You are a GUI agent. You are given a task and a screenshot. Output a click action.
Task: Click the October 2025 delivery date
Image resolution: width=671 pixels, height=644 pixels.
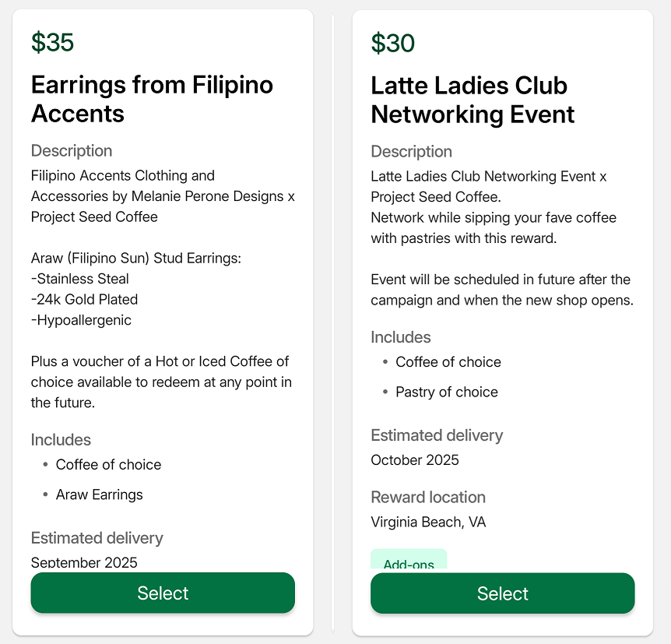415,460
